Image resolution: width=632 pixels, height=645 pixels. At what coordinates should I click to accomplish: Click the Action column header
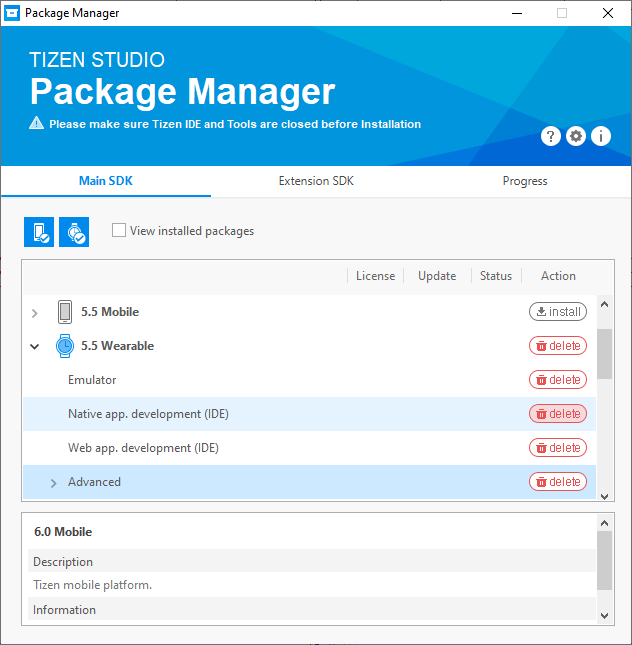point(558,276)
